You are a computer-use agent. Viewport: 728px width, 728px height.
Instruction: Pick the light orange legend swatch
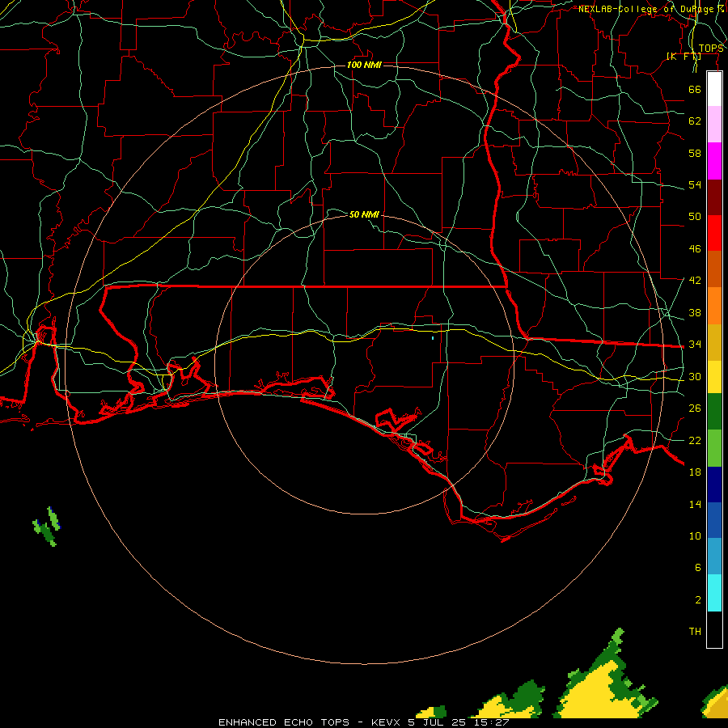click(714, 306)
